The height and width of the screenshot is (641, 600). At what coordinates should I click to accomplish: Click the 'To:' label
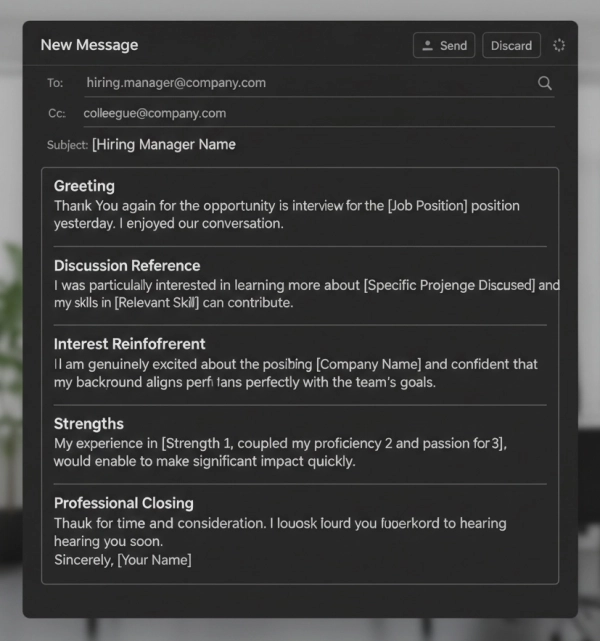(x=55, y=83)
